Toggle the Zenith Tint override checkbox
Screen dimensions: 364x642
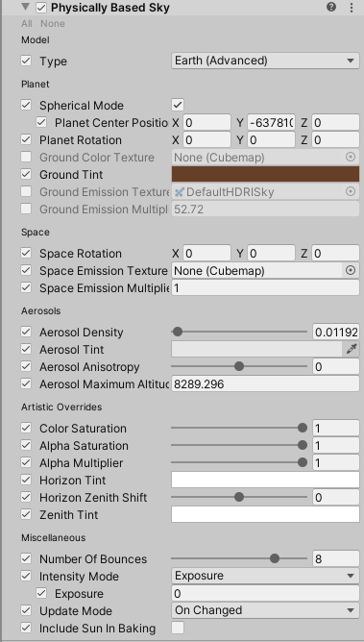26,514
